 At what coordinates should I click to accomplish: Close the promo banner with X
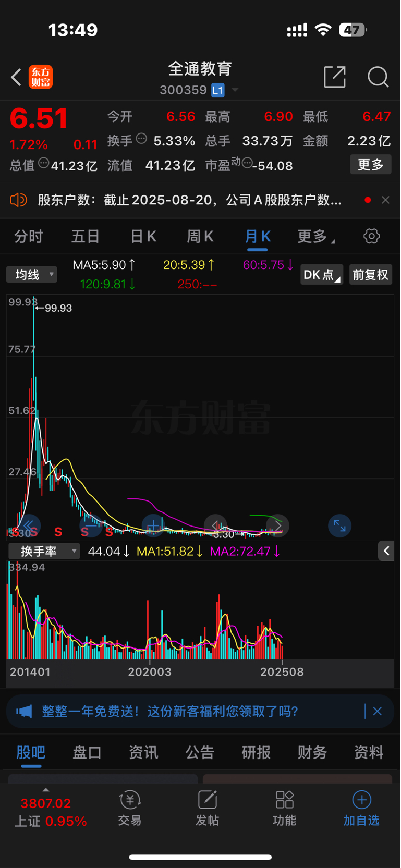378,711
